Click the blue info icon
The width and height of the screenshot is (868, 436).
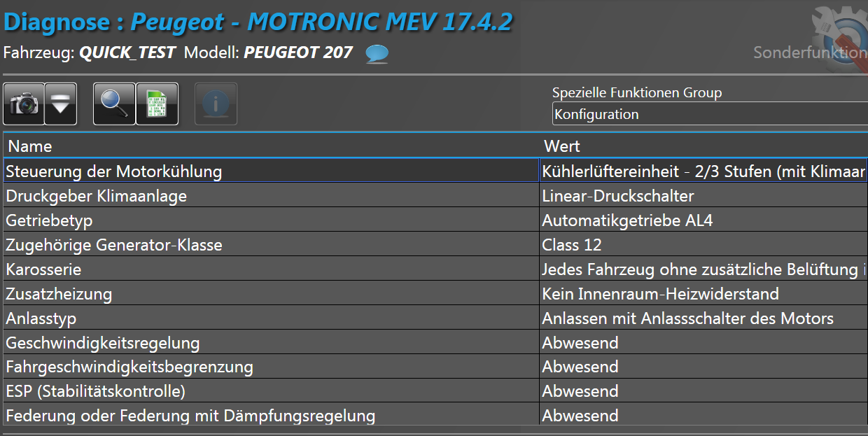pos(216,104)
